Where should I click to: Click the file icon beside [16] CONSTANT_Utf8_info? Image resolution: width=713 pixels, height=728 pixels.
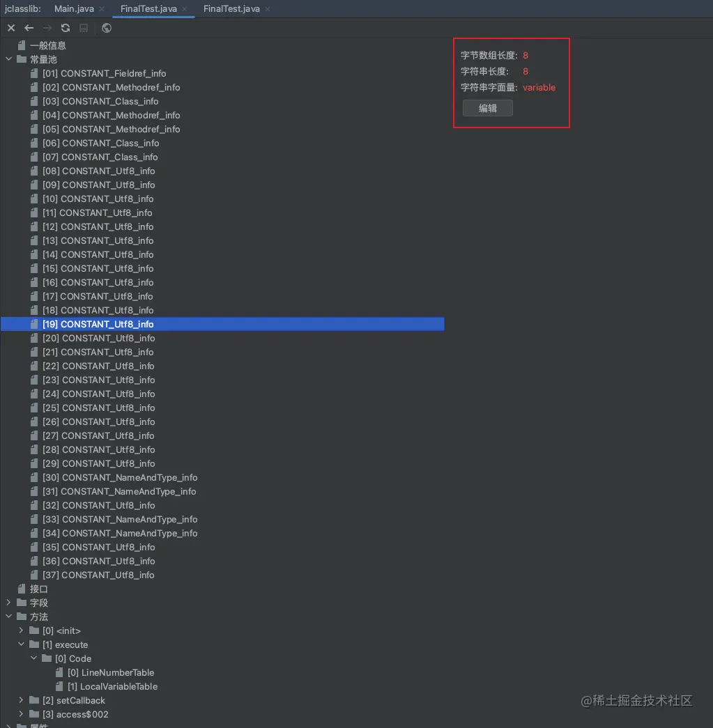[x=34, y=282]
